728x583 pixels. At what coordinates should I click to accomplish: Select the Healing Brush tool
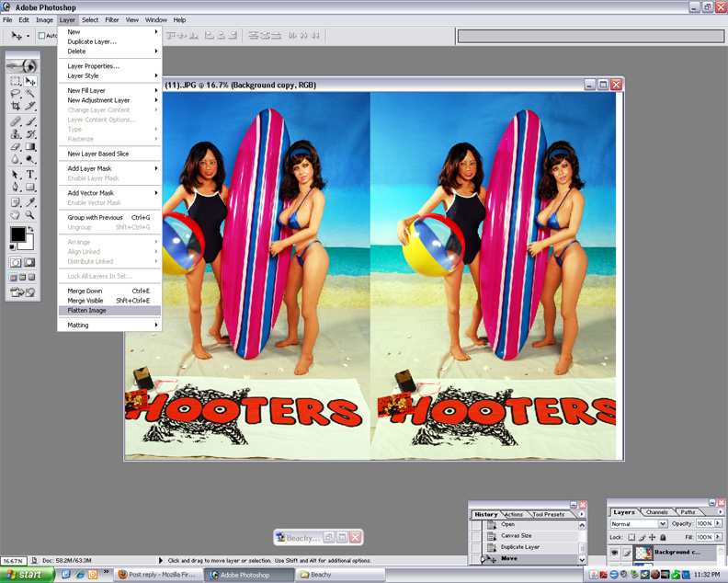tap(16, 121)
